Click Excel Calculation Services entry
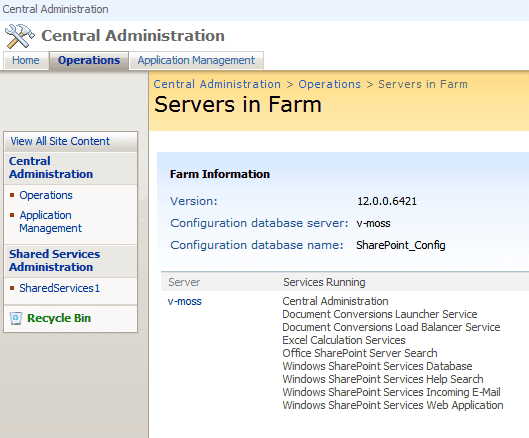Screen dimensions: 529x438 click(344, 340)
